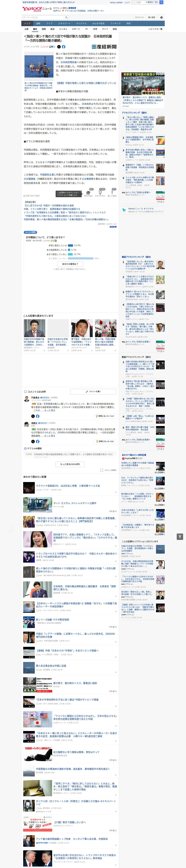
Task: Open the 2219 comment count beside the article date
Action: [45, 47]
